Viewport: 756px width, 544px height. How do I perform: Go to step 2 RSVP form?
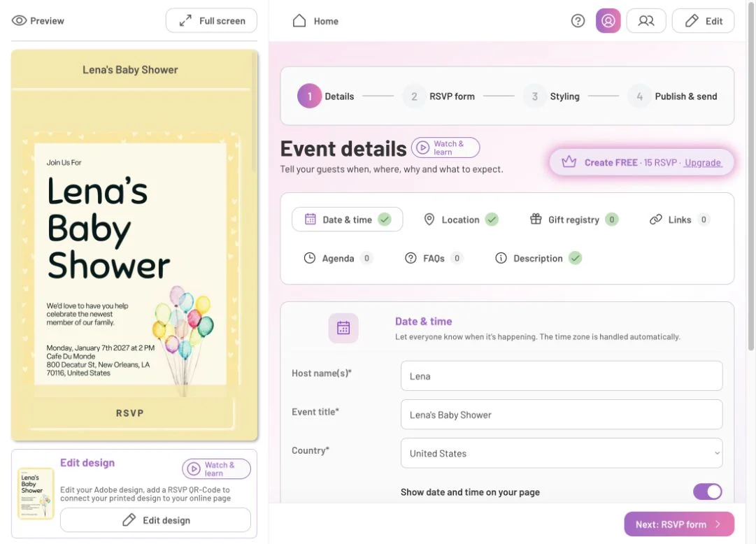coord(438,96)
